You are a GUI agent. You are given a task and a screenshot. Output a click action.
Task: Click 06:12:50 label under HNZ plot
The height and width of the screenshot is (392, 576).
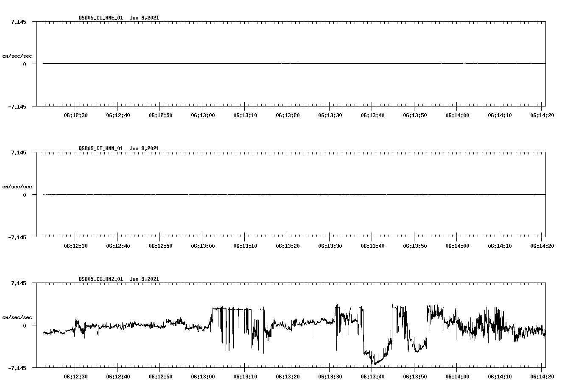coord(160,376)
